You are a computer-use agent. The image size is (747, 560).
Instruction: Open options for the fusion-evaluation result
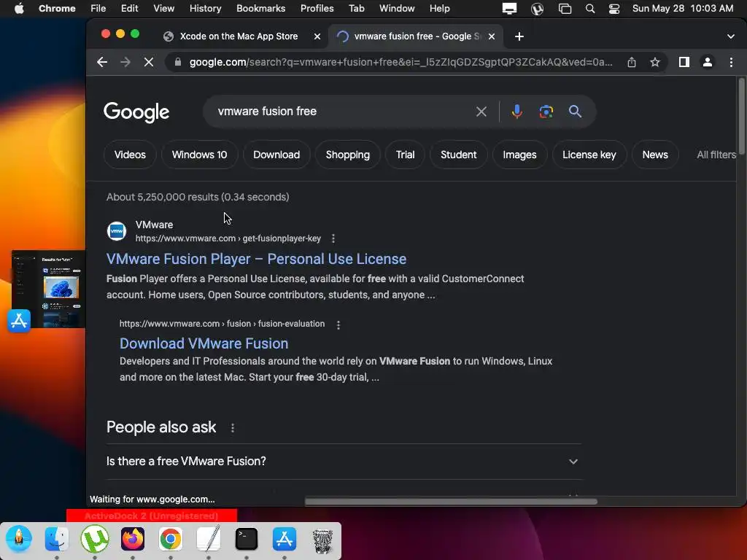(338, 324)
